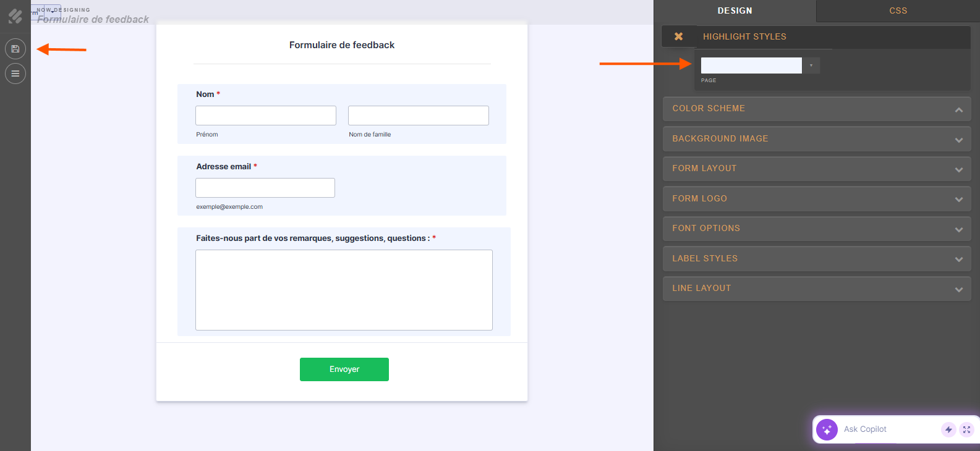Click the purple Copilot sparkle icon
The width and height of the screenshot is (980, 451).
pos(827,429)
